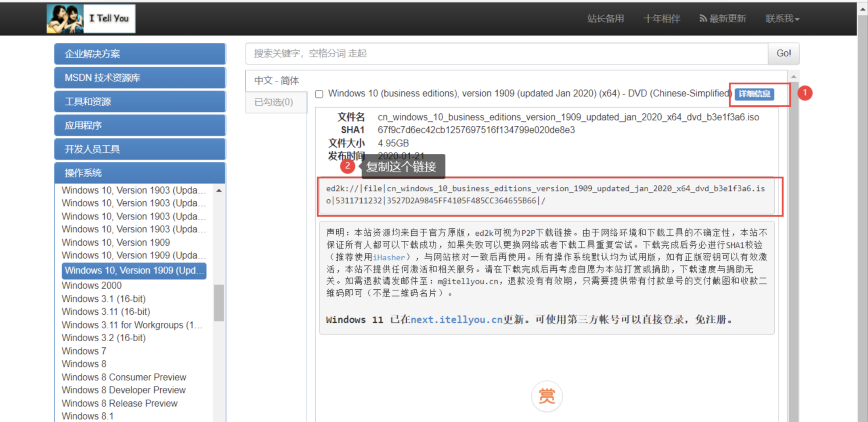Select the highlighted Windows 10 Version 1909 (Upd… item
The image size is (868, 422).
click(x=134, y=270)
